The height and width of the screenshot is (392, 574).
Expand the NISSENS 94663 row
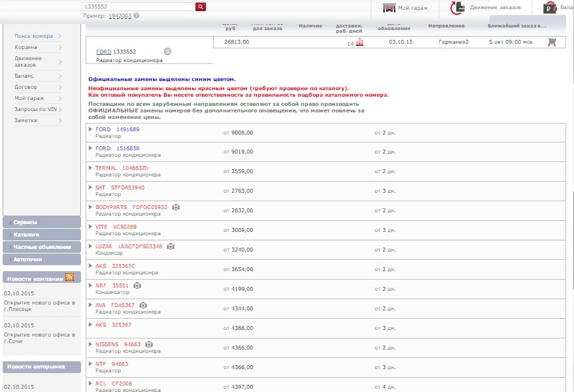(x=90, y=344)
